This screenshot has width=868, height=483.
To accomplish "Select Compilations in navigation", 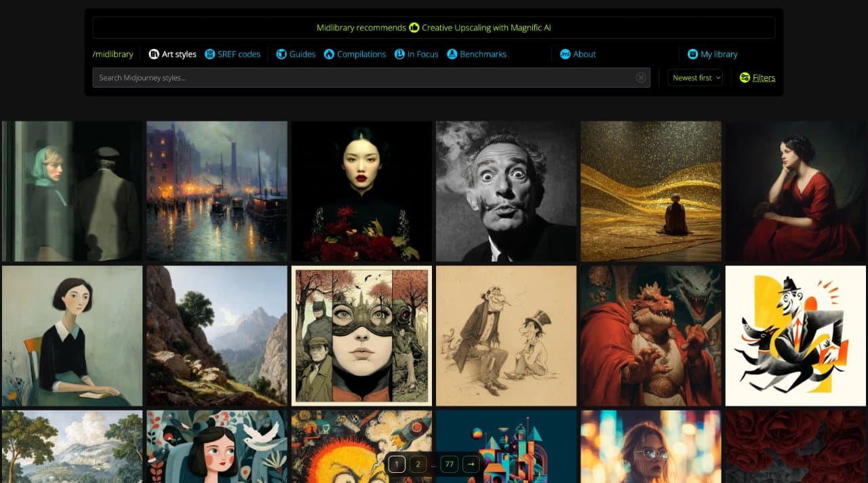I will 355,54.
